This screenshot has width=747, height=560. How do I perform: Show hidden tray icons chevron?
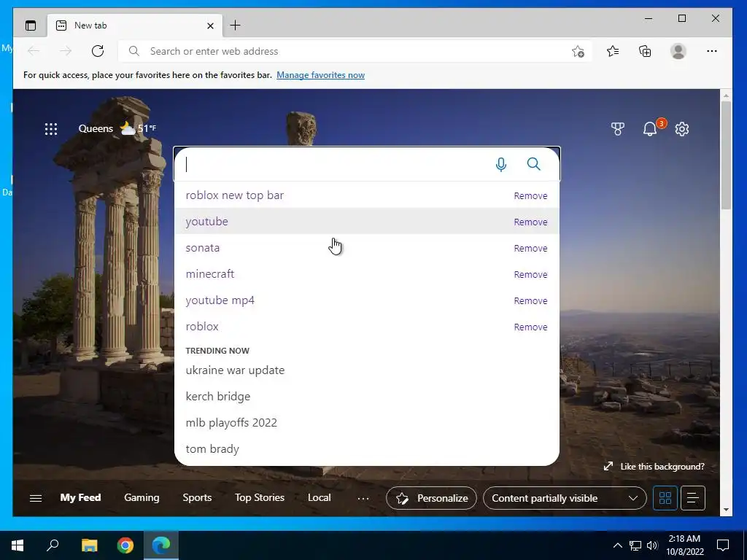[x=617, y=545]
